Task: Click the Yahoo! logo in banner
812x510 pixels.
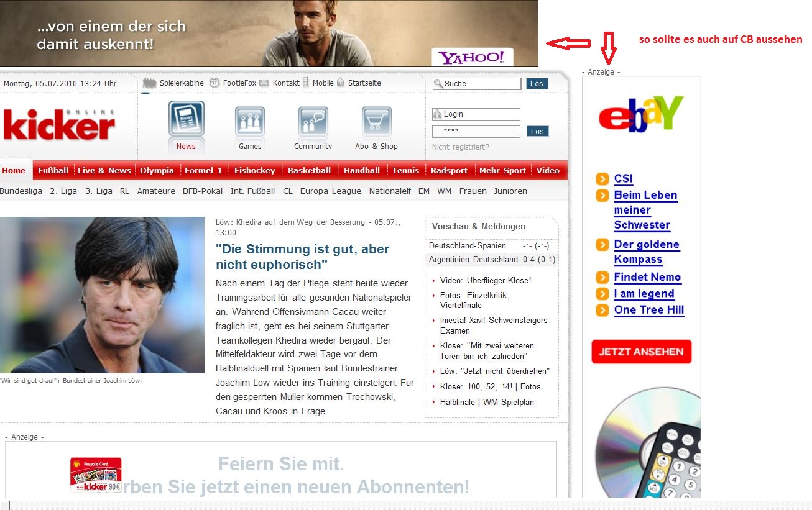Action: click(x=473, y=57)
